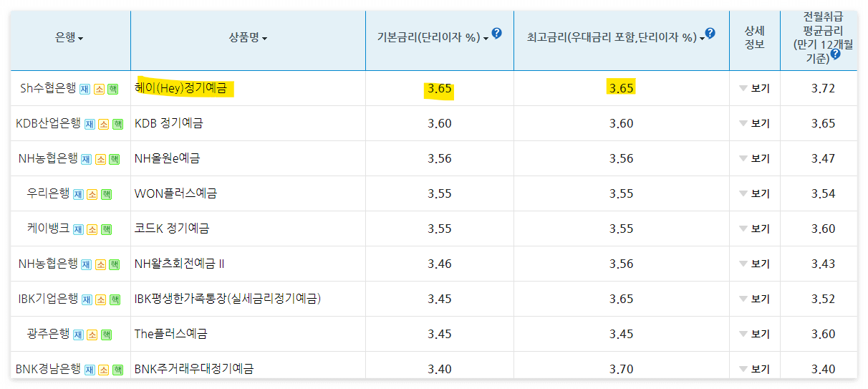Click the 재 badge in the NH올원e예금 row
Image resolution: width=868 pixels, height=389 pixels.
pos(86,160)
